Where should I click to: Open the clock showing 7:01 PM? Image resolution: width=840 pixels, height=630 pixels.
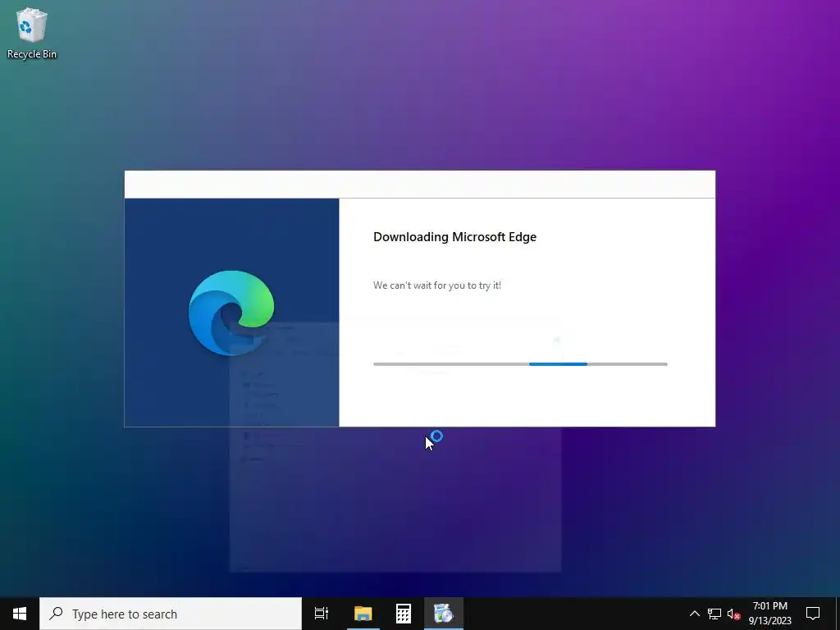[769, 614]
